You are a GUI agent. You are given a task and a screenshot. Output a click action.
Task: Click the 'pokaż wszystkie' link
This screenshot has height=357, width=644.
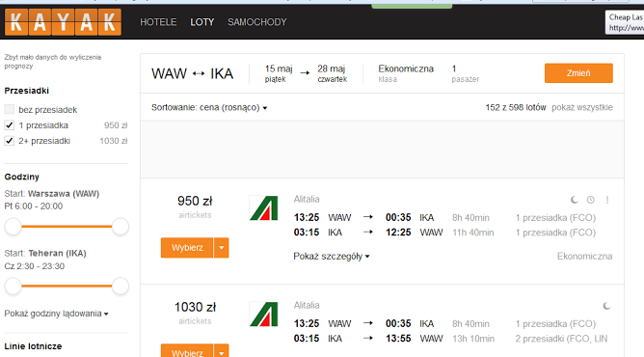point(582,108)
